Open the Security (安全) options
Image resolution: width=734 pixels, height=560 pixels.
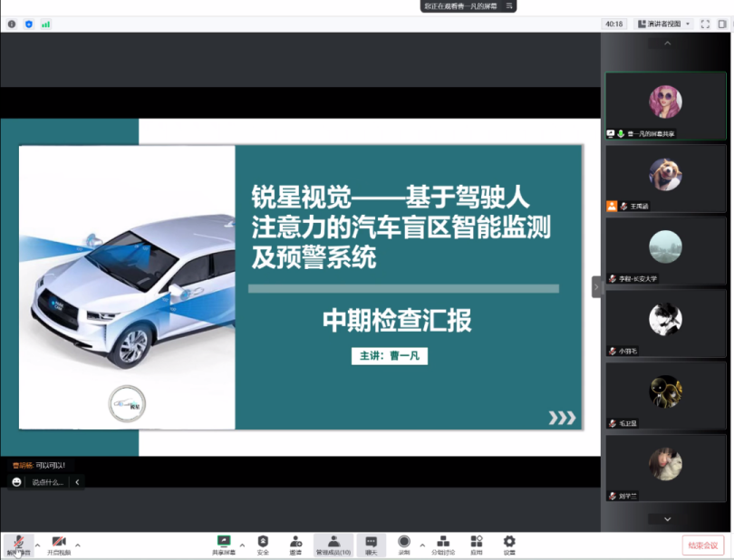pos(262,542)
